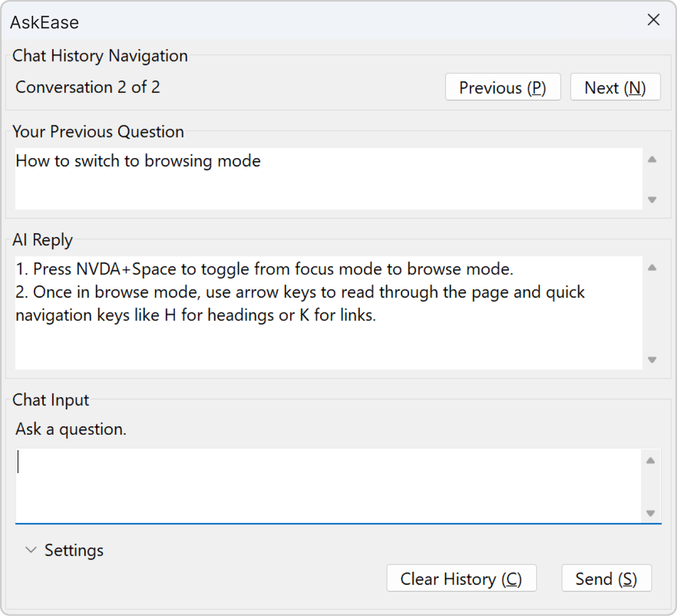The image size is (677, 616).
Task: Expand the Settings section chevron
Action: click(x=31, y=550)
